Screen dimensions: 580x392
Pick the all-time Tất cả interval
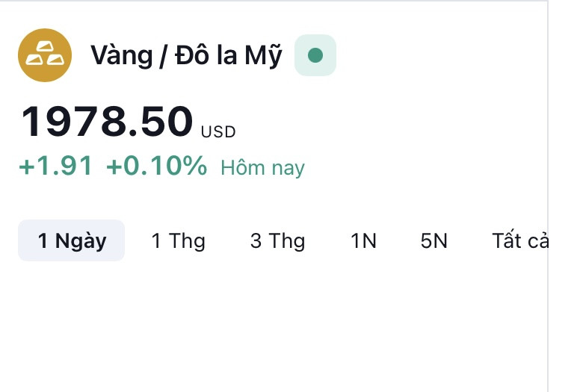519,240
